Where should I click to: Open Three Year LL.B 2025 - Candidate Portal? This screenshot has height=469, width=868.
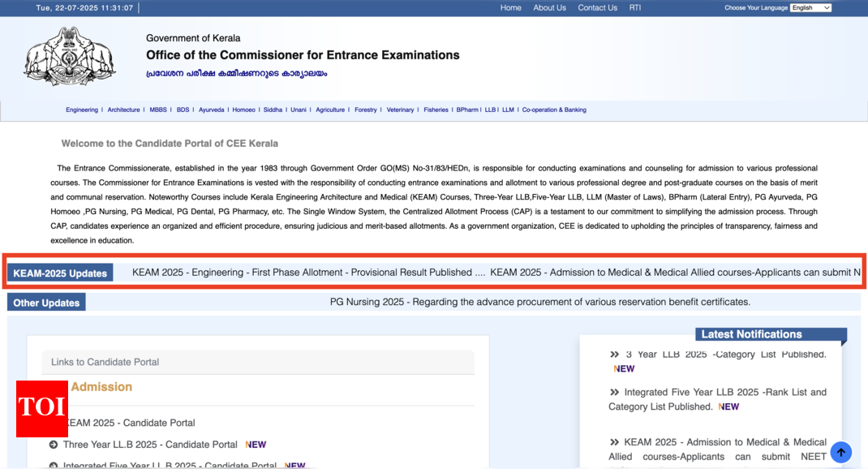point(150,445)
